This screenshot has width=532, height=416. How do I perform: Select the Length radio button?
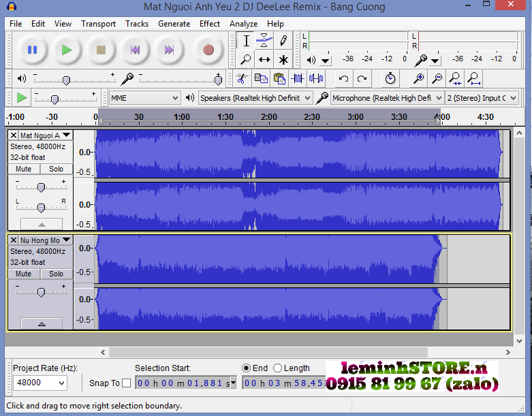pos(277,368)
